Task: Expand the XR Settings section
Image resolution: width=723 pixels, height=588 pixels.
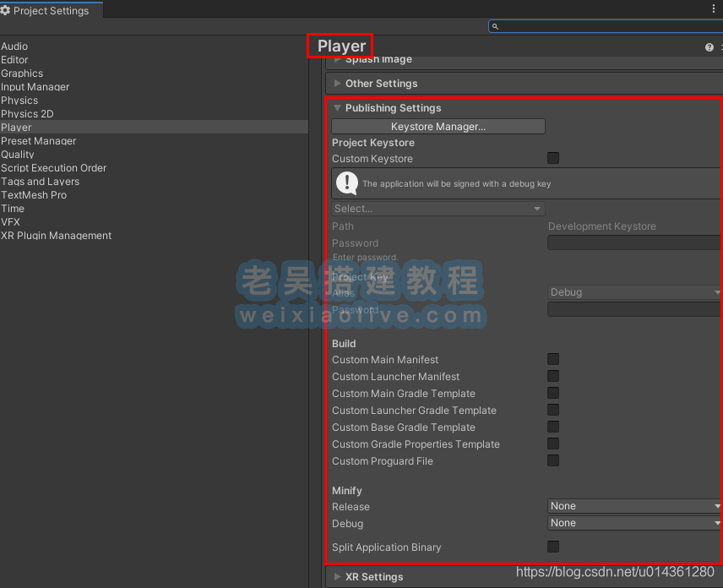Action: tap(337, 576)
